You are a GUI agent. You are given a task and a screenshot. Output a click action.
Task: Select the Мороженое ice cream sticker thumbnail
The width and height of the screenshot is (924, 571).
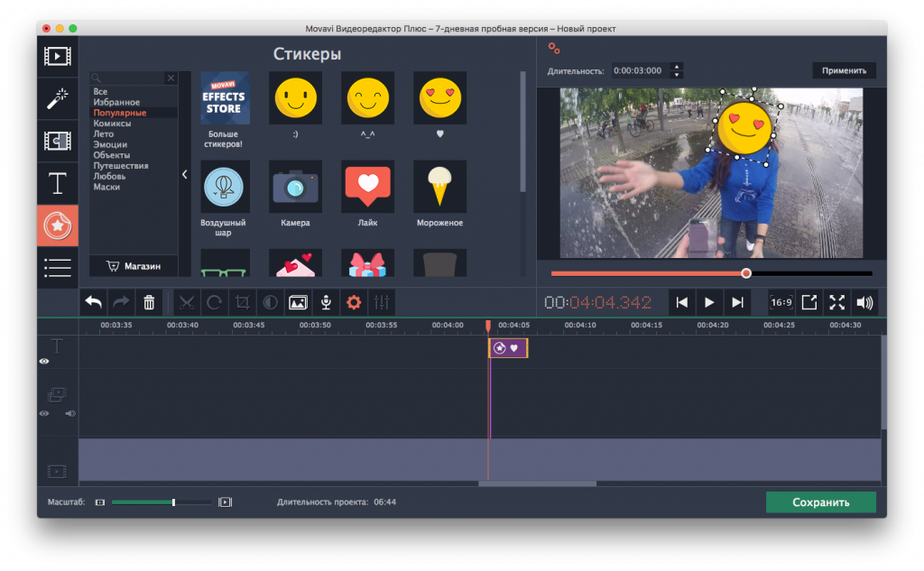439,187
